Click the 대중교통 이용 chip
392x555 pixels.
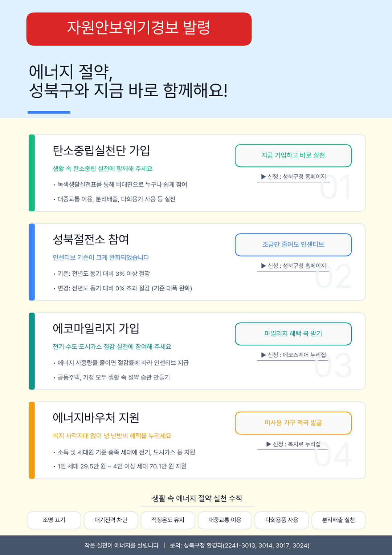coord(225,520)
